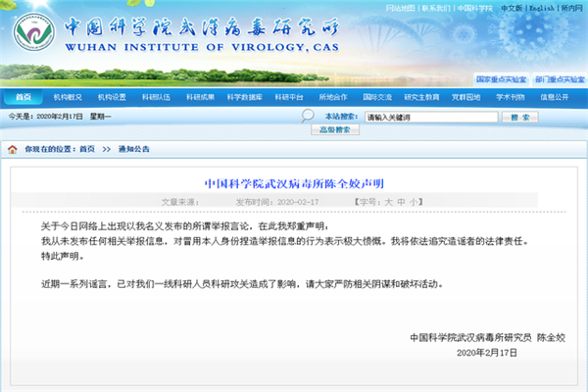This screenshot has width=588, height=392.
Task: Open the 部门重点实验室 link
Action: point(558,78)
